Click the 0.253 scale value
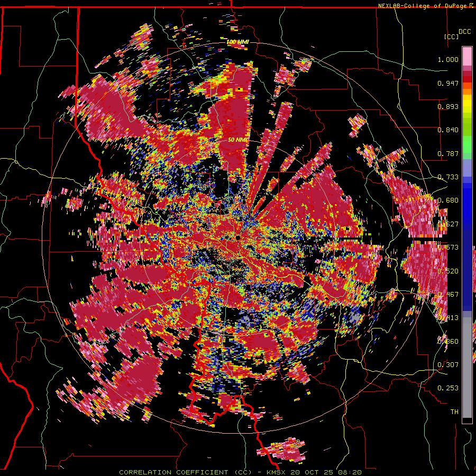Viewport: 476px width, 476px height. pos(448,388)
